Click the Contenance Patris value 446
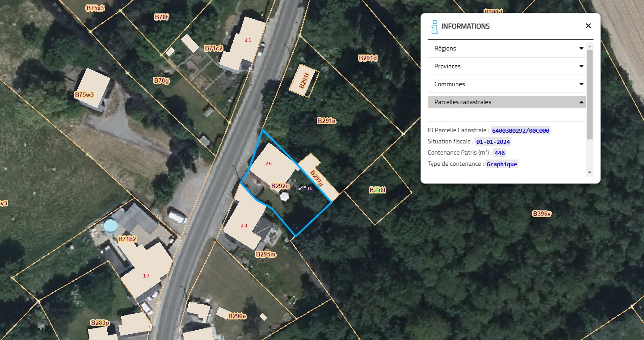 [x=499, y=153]
